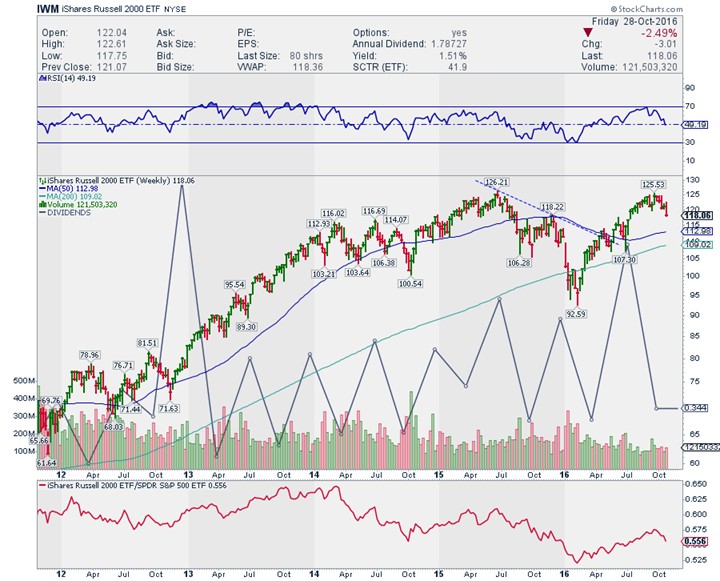Click the 71.63 low price label
This screenshot has width=720, height=581.
click(169, 408)
